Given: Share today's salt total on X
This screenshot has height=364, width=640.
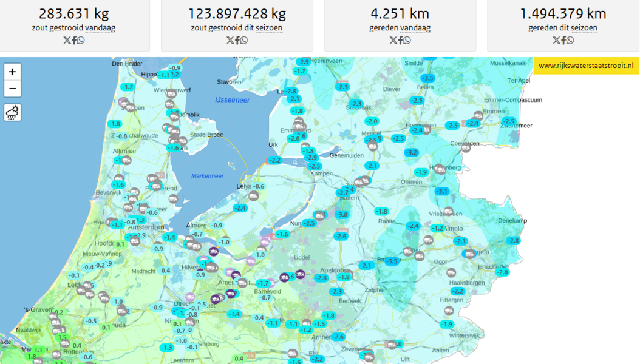Looking at the screenshot, I should pos(67,40).
